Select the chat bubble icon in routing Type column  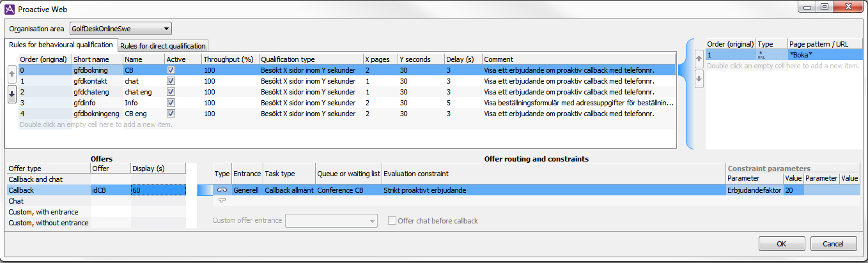[x=222, y=200]
